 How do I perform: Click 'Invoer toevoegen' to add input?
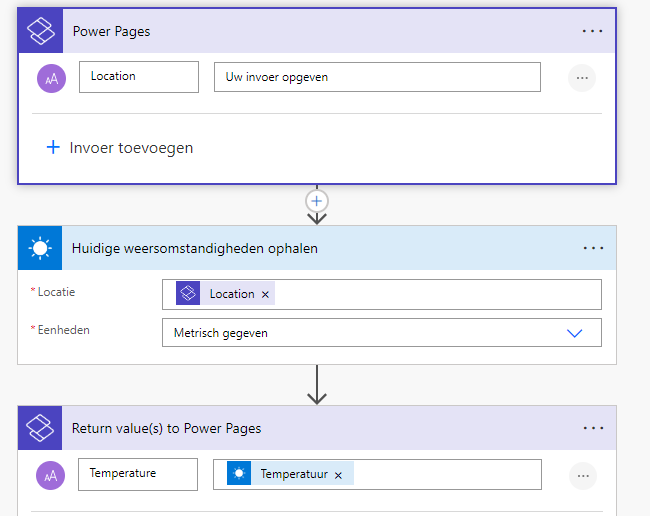[120, 148]
